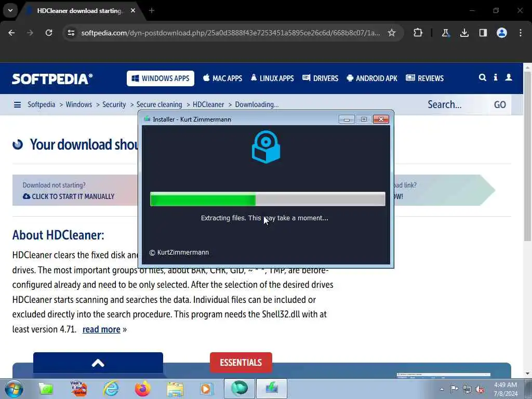
Task: Go to Security breadcrumb link
Action: [114, 104]
